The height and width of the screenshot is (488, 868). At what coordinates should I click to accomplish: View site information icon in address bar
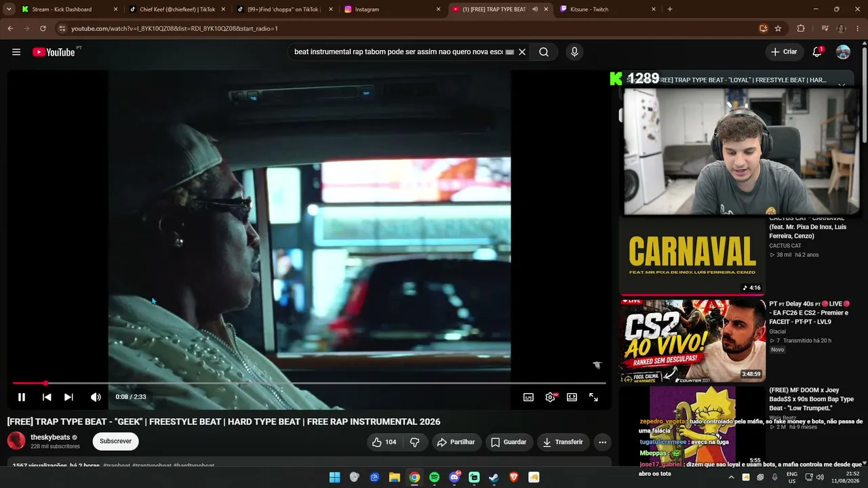[62, 28]
